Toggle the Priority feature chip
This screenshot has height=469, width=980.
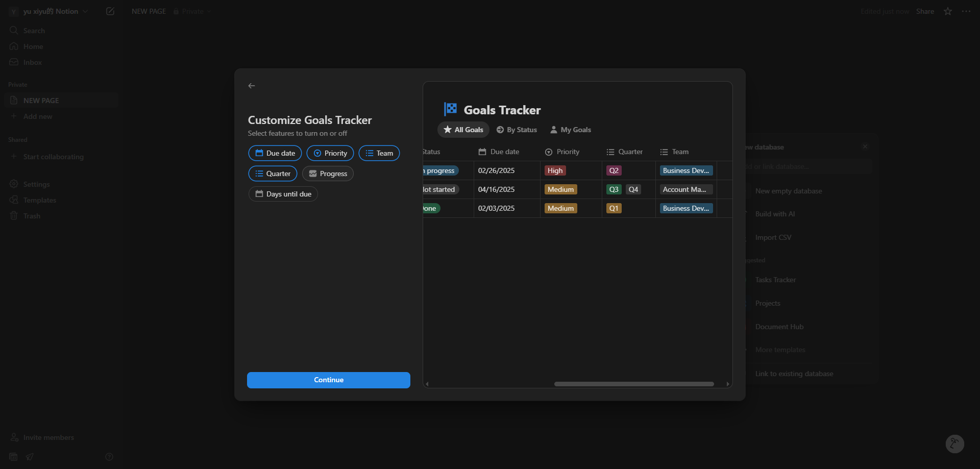330,153
